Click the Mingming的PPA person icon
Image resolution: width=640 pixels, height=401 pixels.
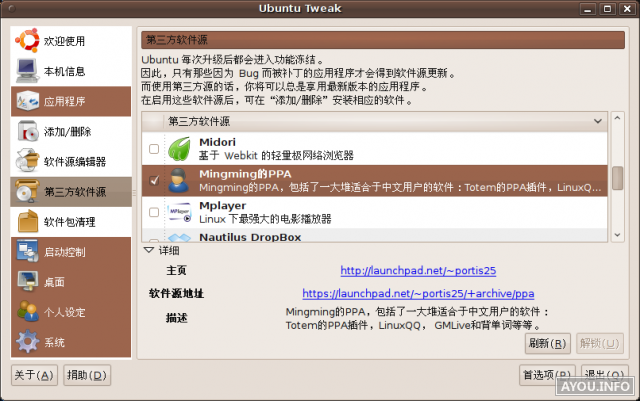pos(179,180)
